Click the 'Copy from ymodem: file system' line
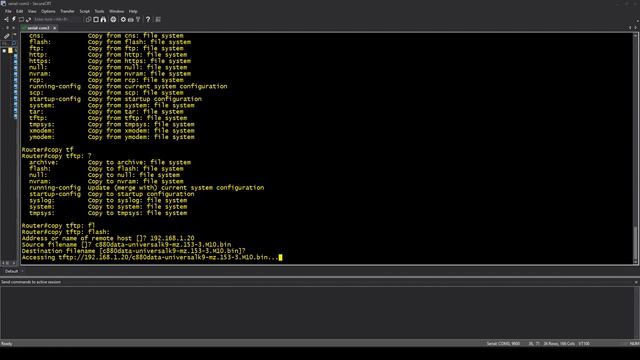 [141, 137]
